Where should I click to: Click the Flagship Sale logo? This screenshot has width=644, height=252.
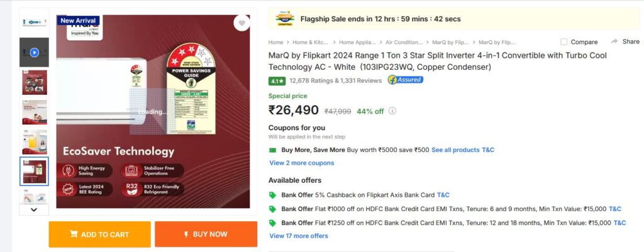(284, 19)
